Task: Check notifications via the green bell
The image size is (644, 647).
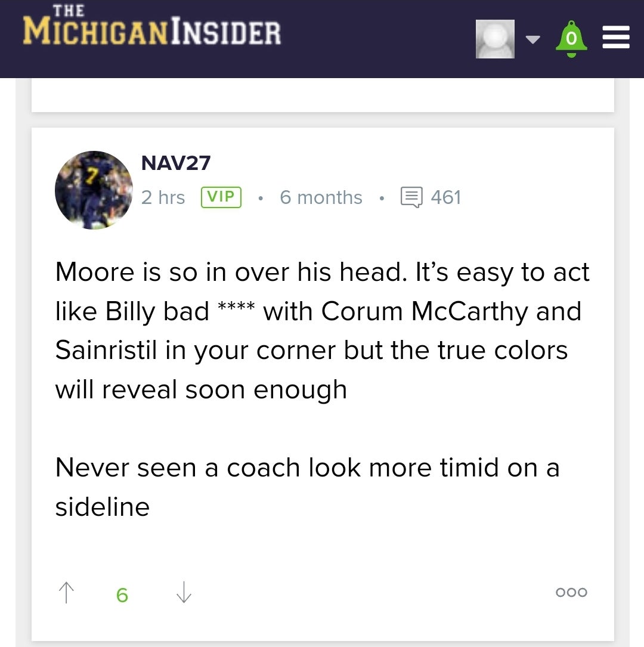Action: [571, 39]
